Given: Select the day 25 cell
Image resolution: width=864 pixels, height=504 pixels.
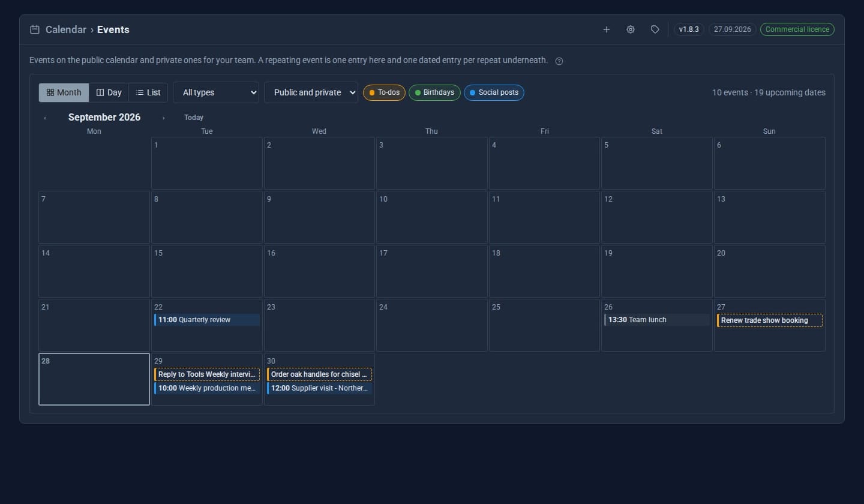Looking at the screenshot, I should pos(544,325).
